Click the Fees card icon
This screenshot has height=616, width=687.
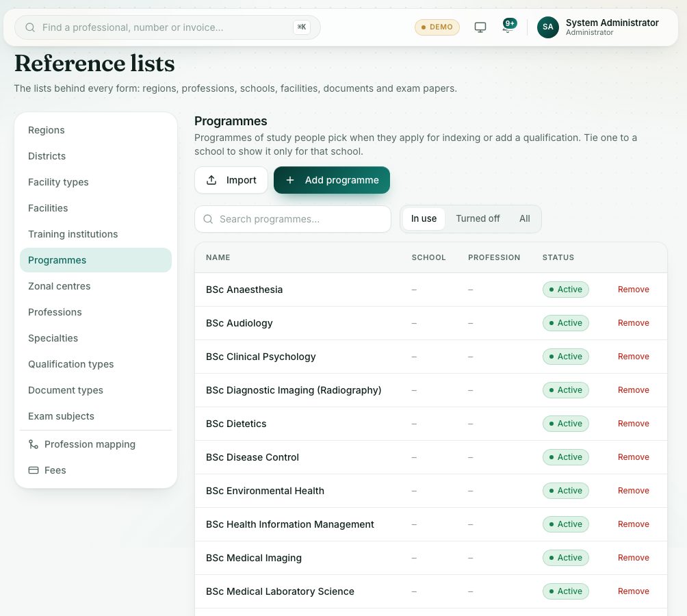click(x=34, y=470)
